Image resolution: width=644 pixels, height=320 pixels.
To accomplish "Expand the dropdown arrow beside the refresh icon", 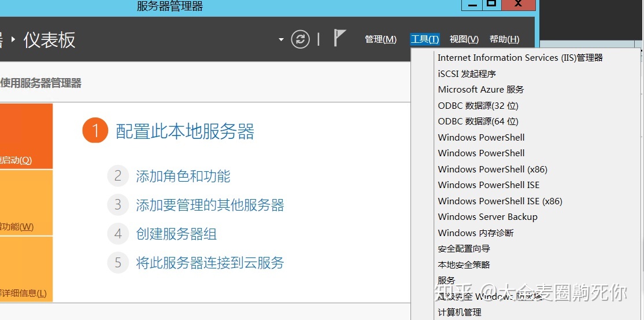I will [281, 40].
